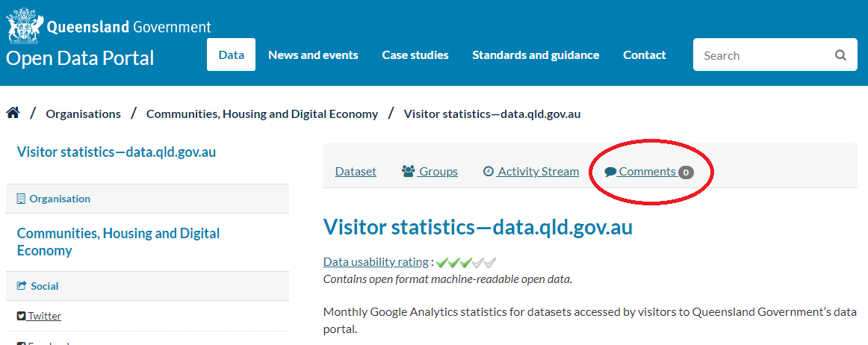Open the Contact page
This screenshot has width=868, height=345.
coord(645,55)
